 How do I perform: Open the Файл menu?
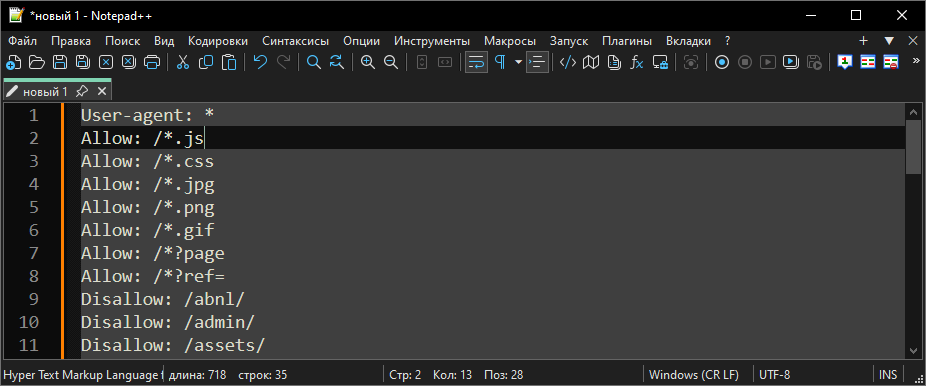23,41
